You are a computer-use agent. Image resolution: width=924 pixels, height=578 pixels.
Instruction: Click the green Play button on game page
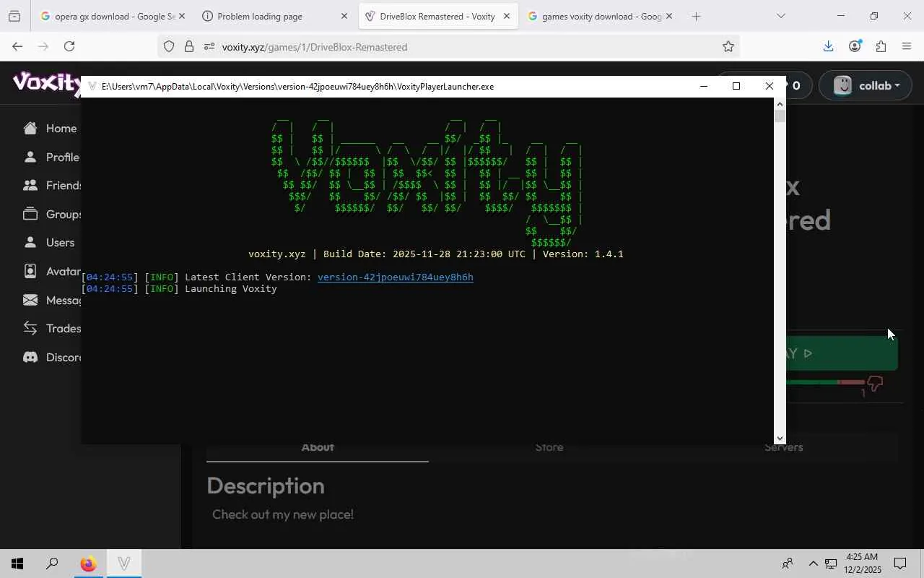(x=842, y=353)
